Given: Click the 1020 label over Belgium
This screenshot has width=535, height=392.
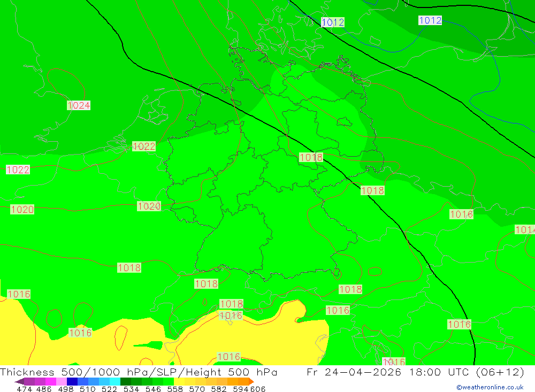Looking at the screenshot, I should 149,206.
